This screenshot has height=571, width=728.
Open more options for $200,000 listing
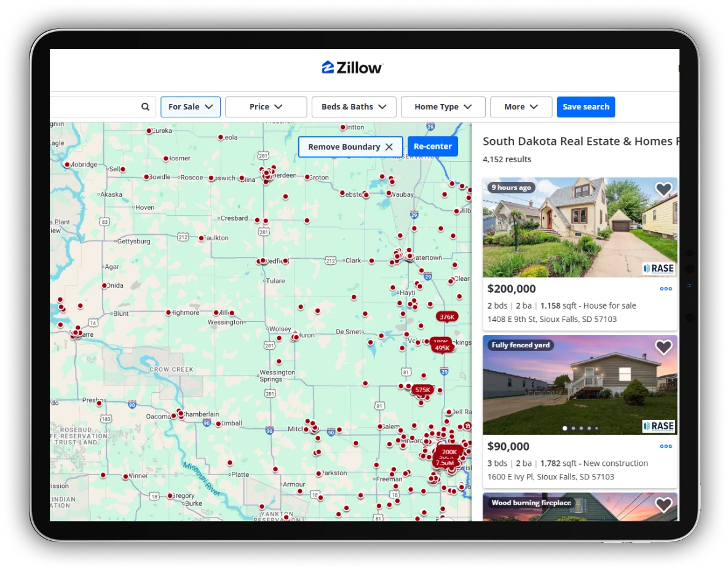point(666,289)
